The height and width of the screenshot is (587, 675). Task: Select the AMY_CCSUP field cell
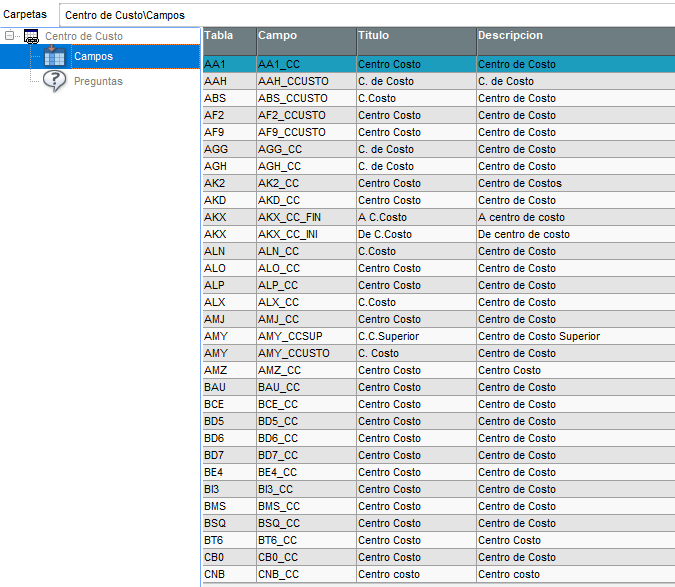pyautogui.click(x=307, y=336)
